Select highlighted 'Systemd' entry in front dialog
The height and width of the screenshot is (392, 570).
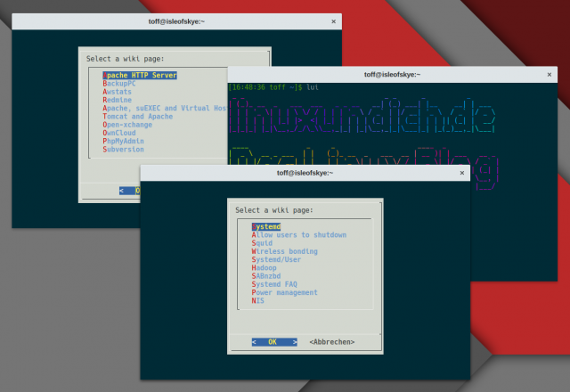[x=266, y=226]
